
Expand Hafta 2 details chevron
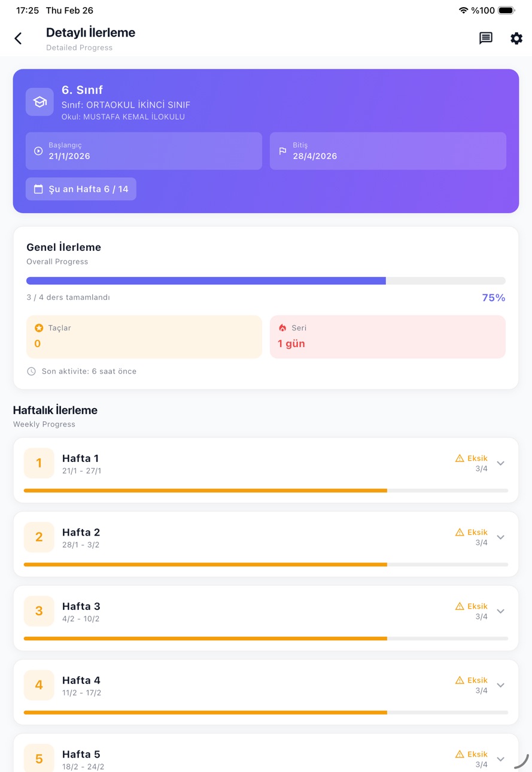tap(501, 537)
